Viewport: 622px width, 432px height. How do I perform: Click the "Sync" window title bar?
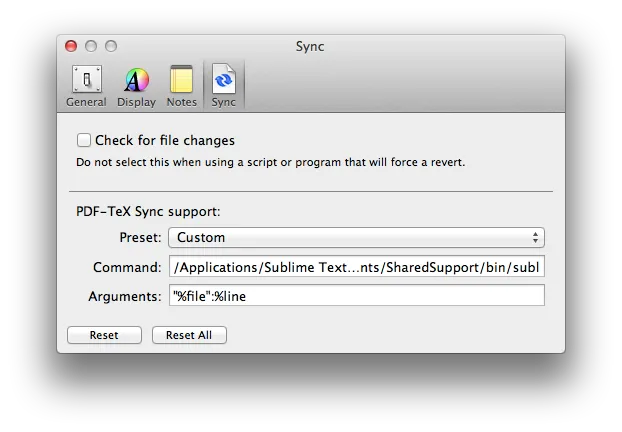click(310, 46)
